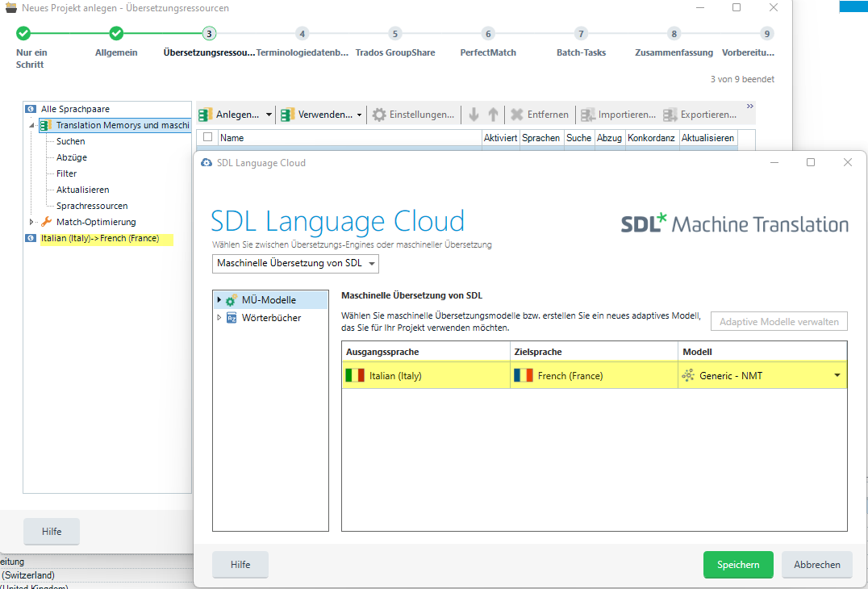Open the Anlegen dropdown arrow
Viewport: 868px width, 589px height.
[x=269, y=115]
